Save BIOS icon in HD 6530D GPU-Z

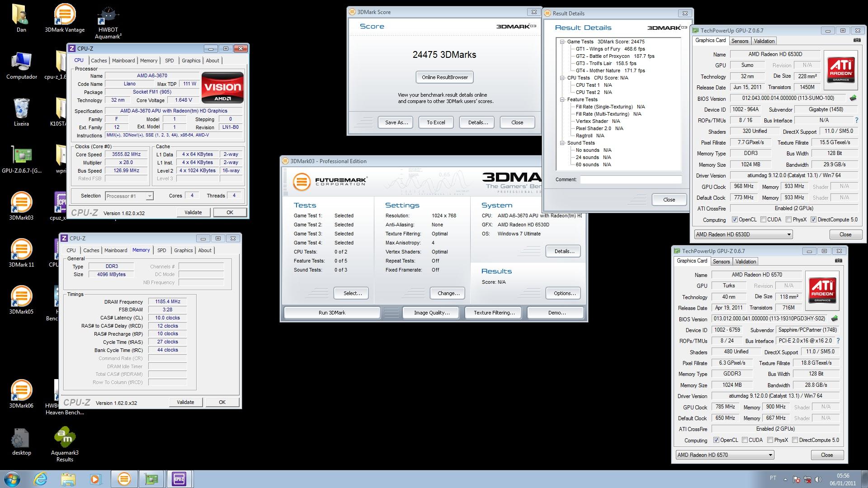[x=853, y=98]
